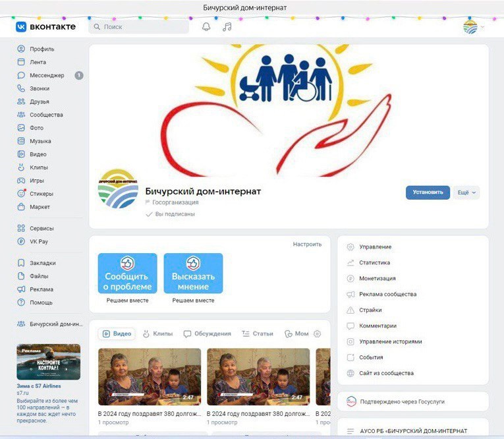Screen dimensions: 504x439
Task: Open the music note icon in header
Action: [x=227, y=26]
